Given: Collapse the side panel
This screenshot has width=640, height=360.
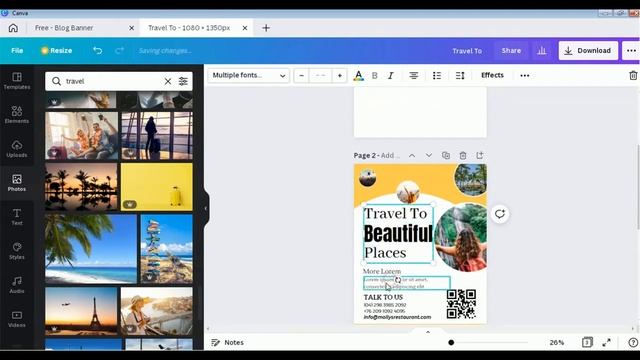Looking at the screenshot, I should click(206, 209).
